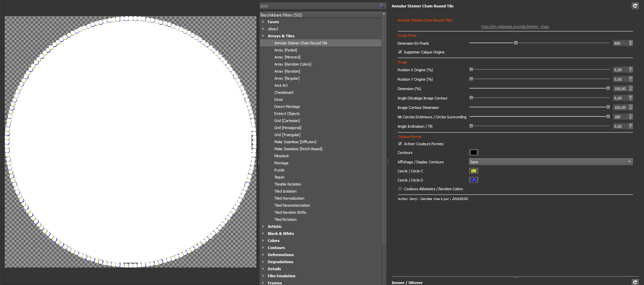644x285 pixels.
Task: Click the Dimension En Pixels slider handle
Action: (x=516, y=43)
